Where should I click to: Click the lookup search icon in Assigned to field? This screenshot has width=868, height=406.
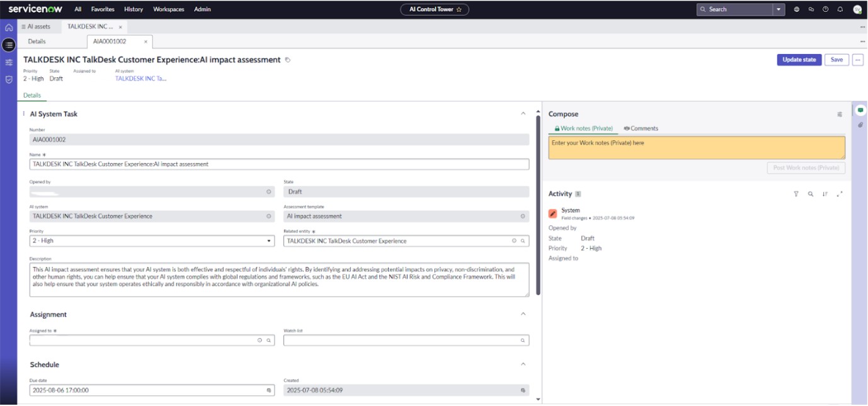[269, 340]
